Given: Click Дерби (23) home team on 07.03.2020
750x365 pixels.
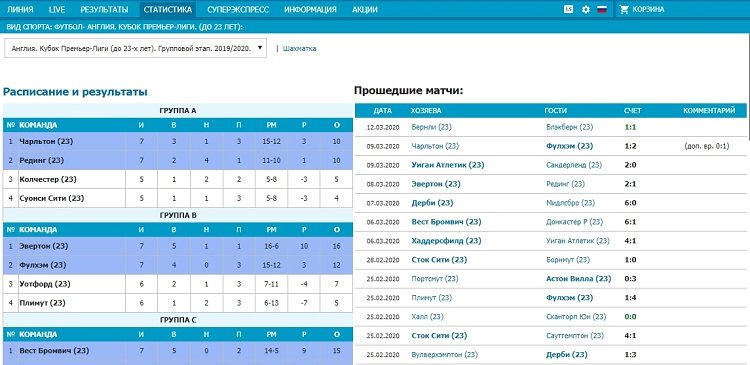Looking at the screenshot, I should [432, 203].
